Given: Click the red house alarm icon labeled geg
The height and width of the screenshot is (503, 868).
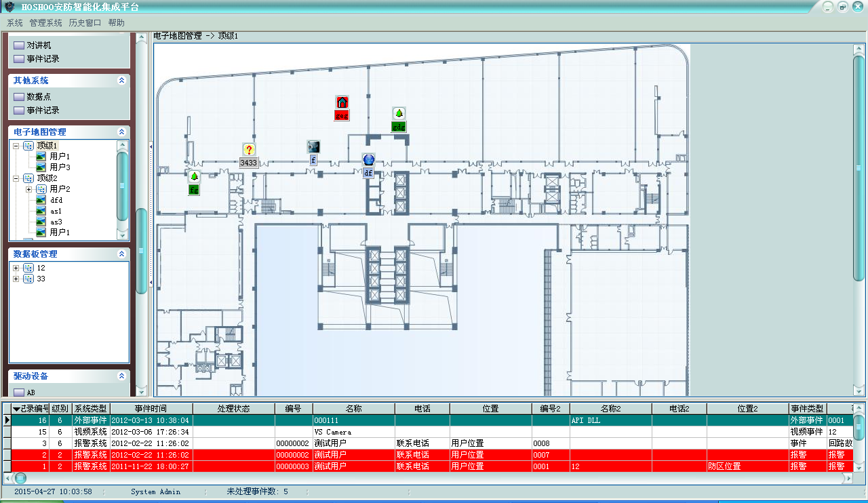Looking at the screenshot, I should (x=342, y=102).
